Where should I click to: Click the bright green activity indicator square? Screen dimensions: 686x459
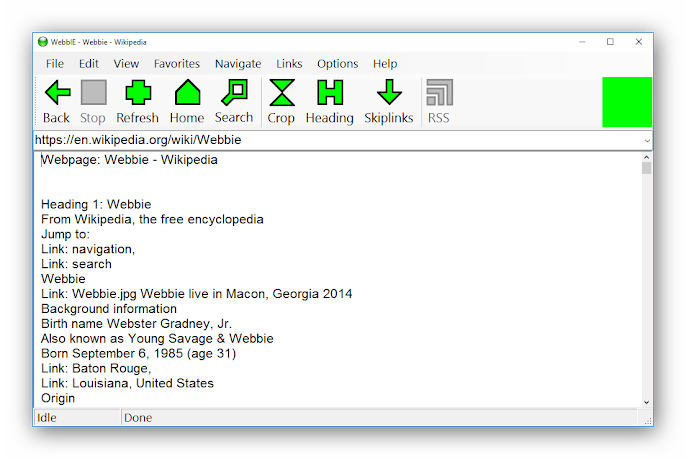click(x=627, y=102)
